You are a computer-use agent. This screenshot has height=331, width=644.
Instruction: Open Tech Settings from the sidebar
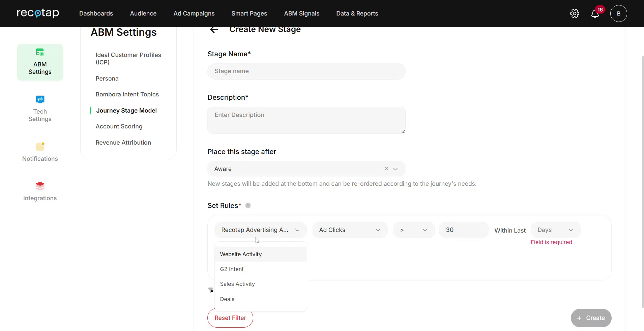tap(40, 109)
